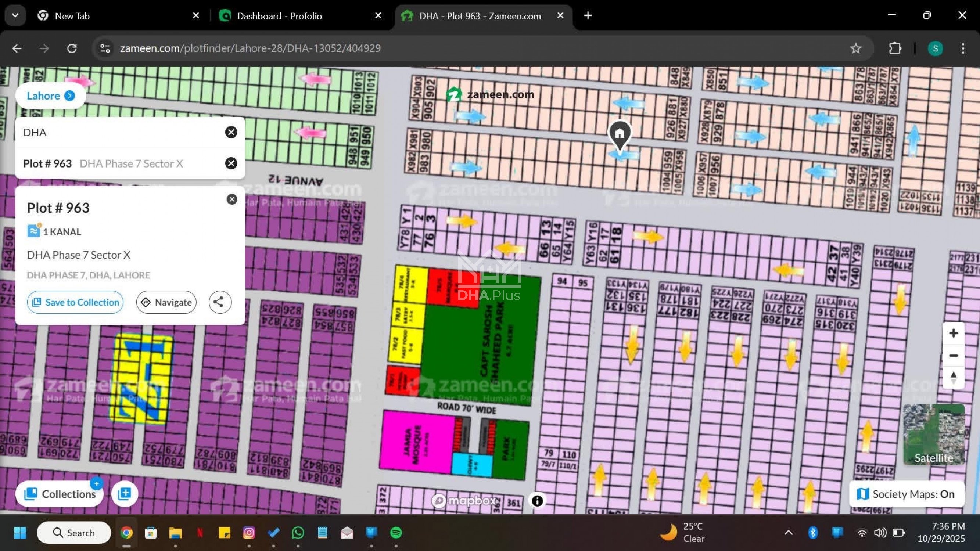Switch to Dashboard - Profolio tab
Viewport: 980px width, 551px height.
(x=279, y=16)
